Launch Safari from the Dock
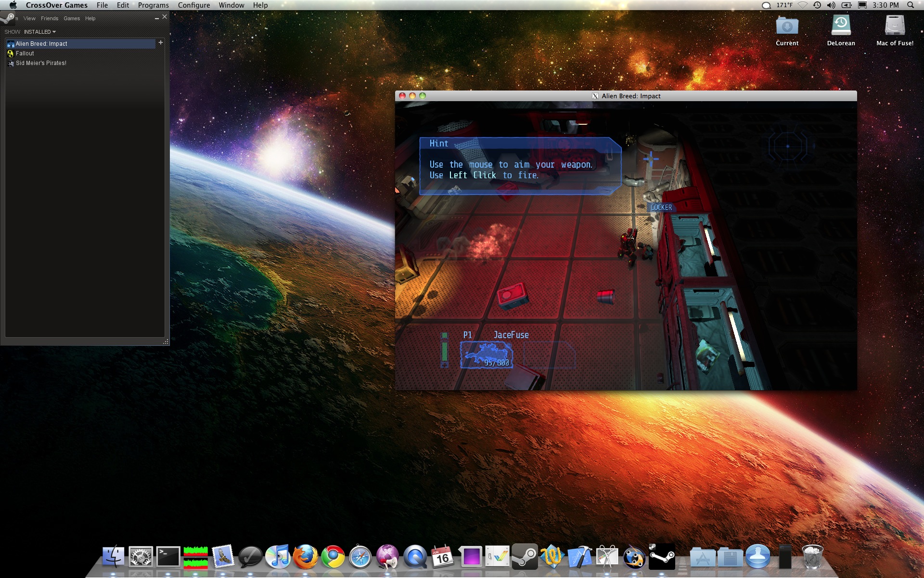 (360, 557)
